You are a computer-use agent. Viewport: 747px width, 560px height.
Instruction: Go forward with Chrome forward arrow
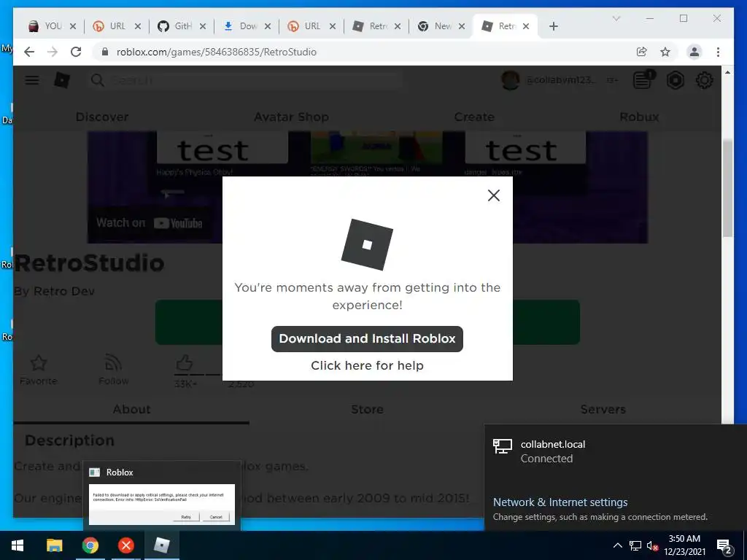(53, 52)
